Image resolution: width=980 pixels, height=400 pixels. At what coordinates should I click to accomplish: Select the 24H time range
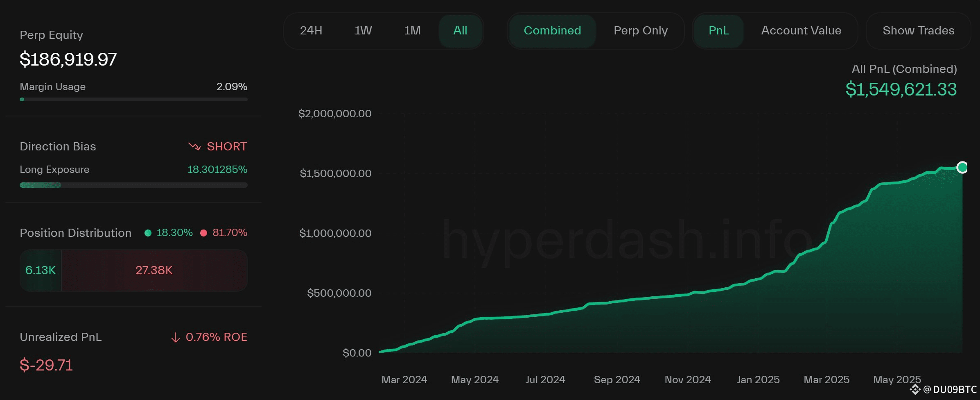click(x=311, y=31)
